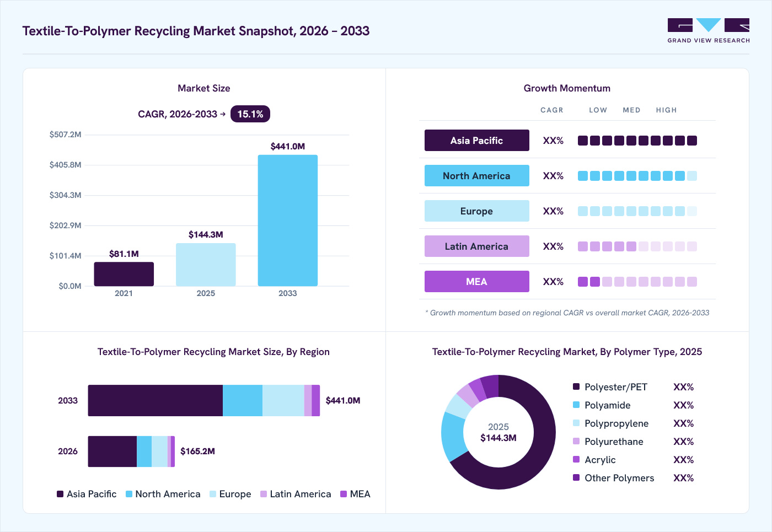Viewport: 772px width, 532px height.
Task: Click the "Textile-To-Polymer Recycling Market Size, By Region" heading
Action: pos(213,352)
